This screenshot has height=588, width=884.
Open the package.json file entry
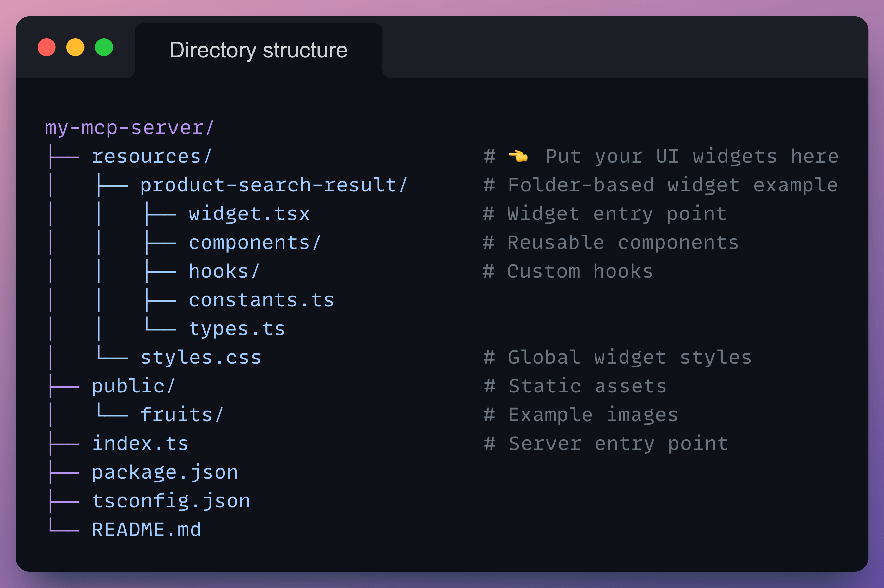tap(165, 472)
